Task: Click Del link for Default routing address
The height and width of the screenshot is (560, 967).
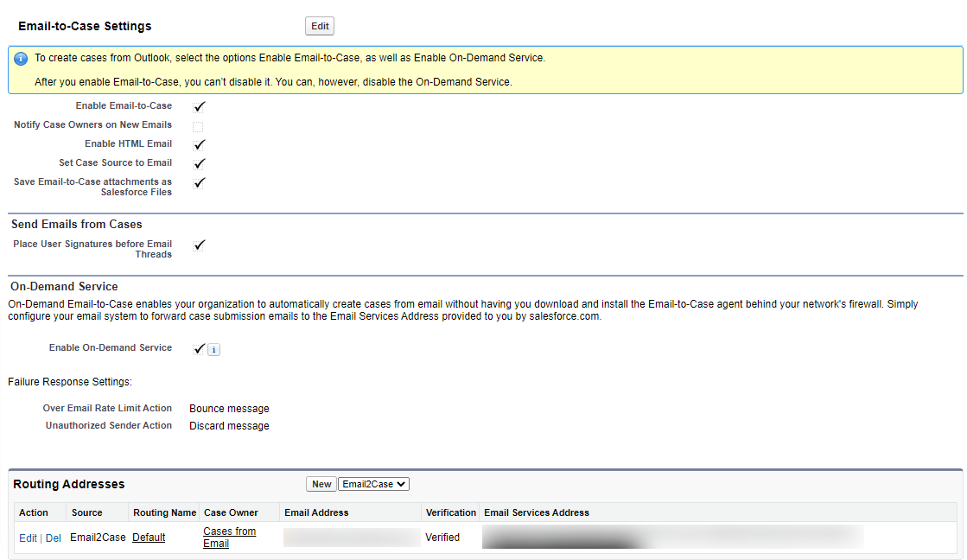Action: click(x=53, y=538)
